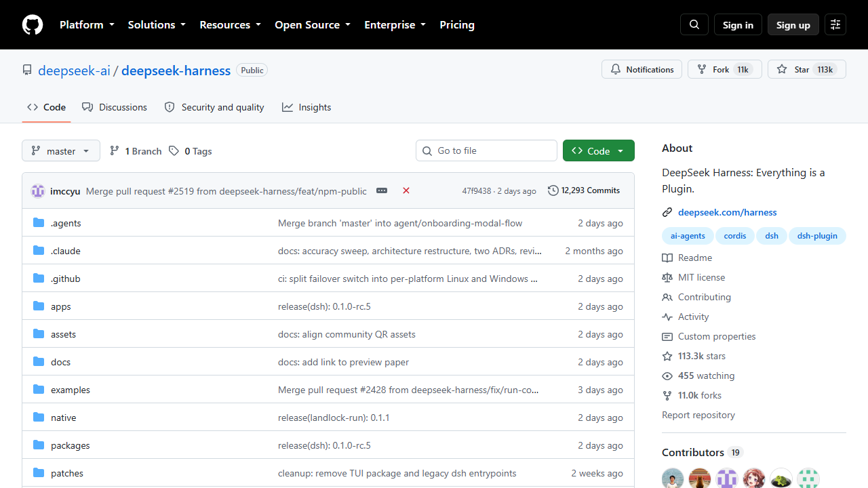The height and width of the screenshot is (488, 868).
Task: Open the Pricing page
Action: pos(457,24)
